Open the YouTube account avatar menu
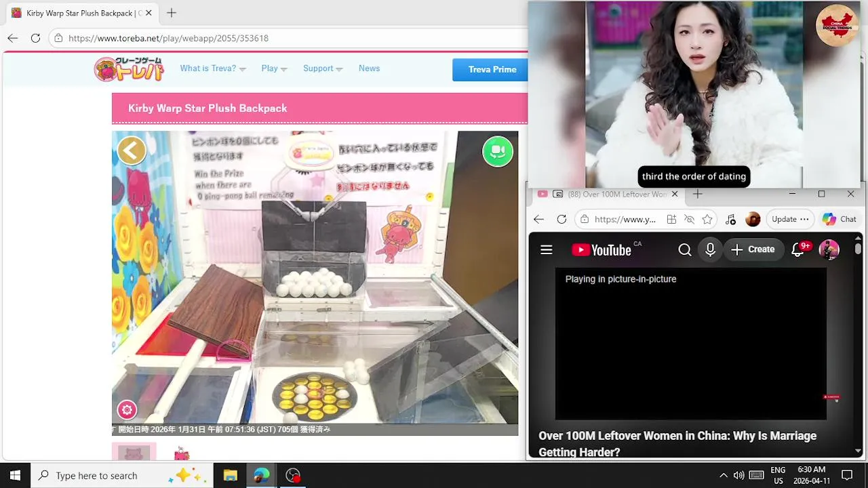The image size is (868, 488). (x=829, y=250)
